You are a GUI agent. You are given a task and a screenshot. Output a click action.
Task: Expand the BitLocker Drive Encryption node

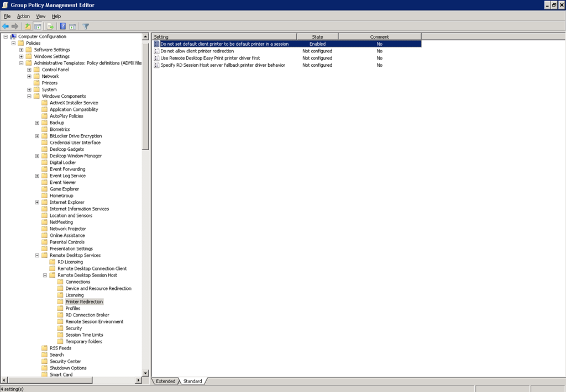pyautogui.click(x=37, y=136)
